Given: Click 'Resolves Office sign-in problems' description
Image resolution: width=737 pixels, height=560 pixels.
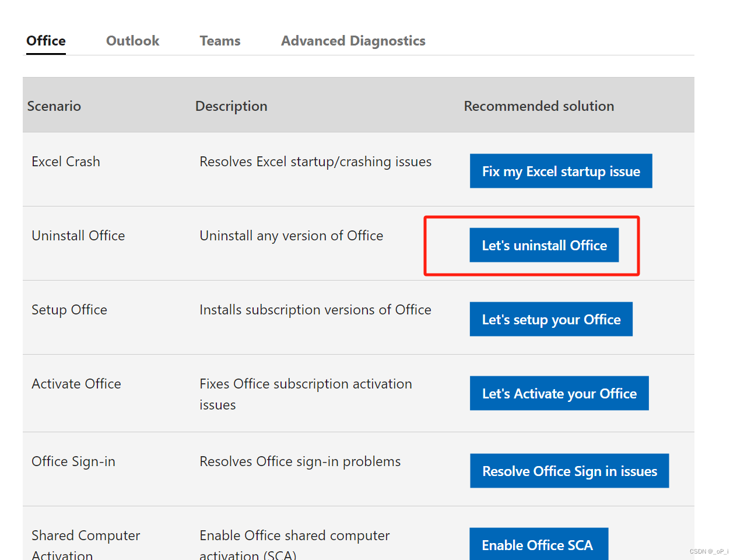Looking at the screenshot, I should click(300, 461).
